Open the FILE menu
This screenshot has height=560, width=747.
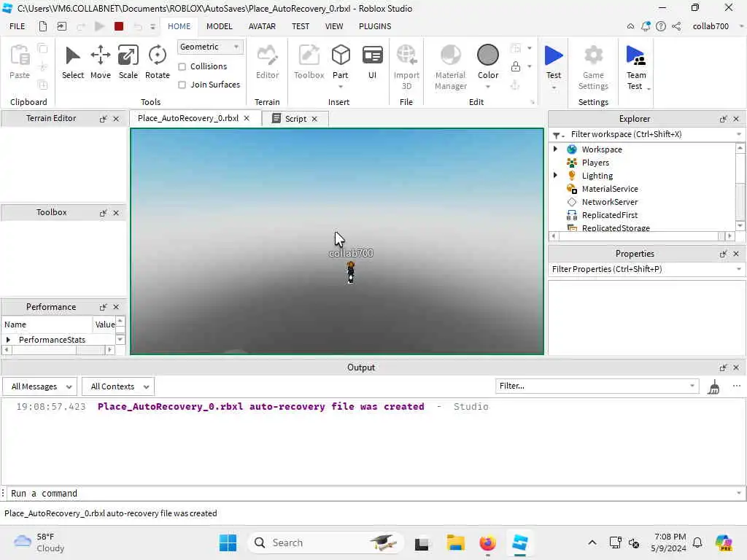[18, 26]
